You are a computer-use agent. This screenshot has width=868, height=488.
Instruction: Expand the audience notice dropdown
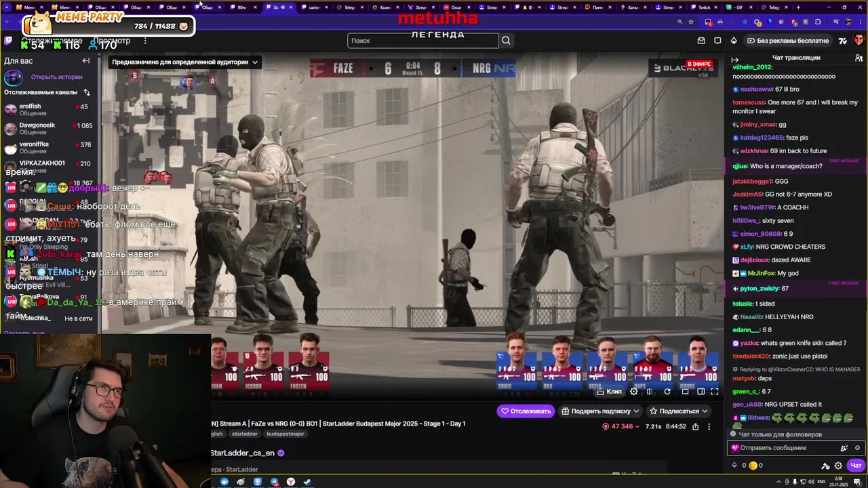(255, 62)
